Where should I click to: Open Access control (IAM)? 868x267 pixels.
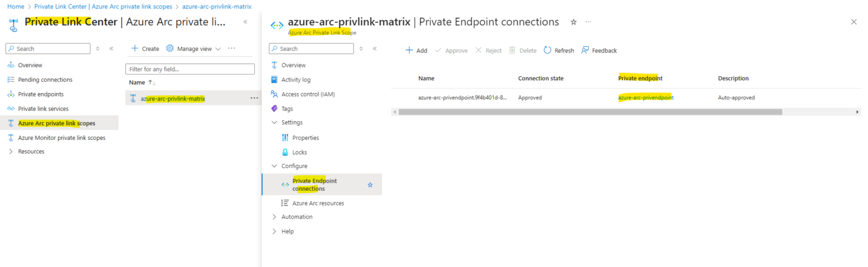(x=308, y=94)
